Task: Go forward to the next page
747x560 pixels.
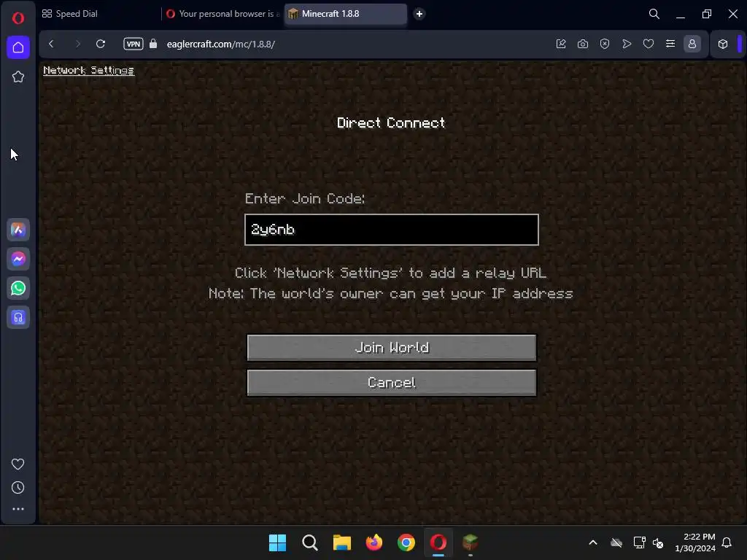Action: point(77,44)
